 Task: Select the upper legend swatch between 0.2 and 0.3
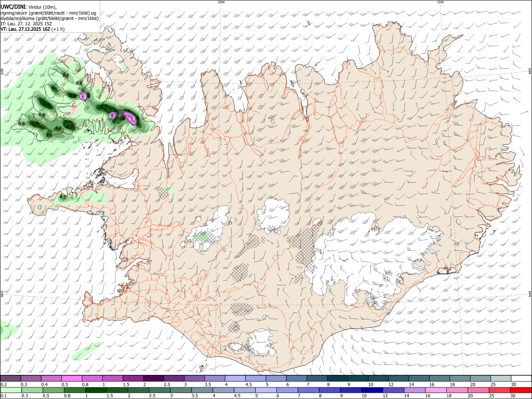click(10, 379)
